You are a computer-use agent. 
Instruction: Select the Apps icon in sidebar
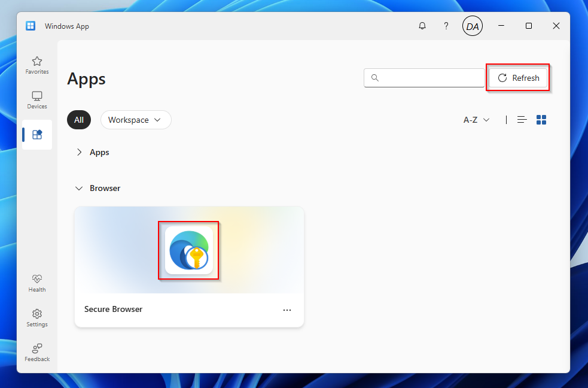coord(37,135)
